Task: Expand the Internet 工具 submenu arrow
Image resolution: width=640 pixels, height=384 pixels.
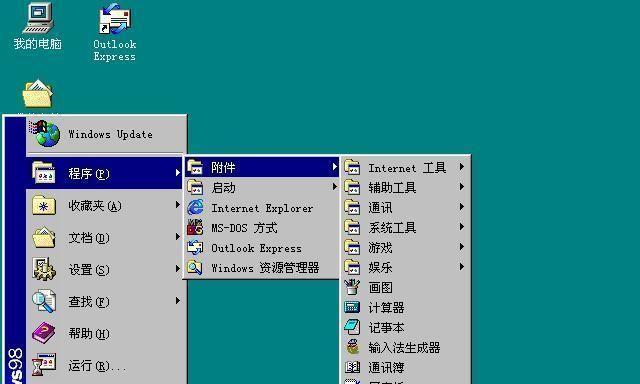Action: (x=462, y=166)
